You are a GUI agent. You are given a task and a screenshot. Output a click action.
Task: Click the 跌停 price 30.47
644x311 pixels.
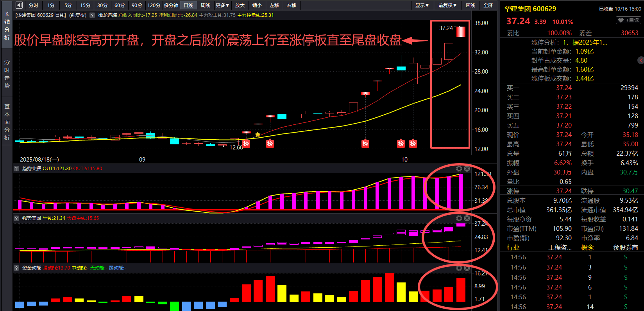coord(630,191)
